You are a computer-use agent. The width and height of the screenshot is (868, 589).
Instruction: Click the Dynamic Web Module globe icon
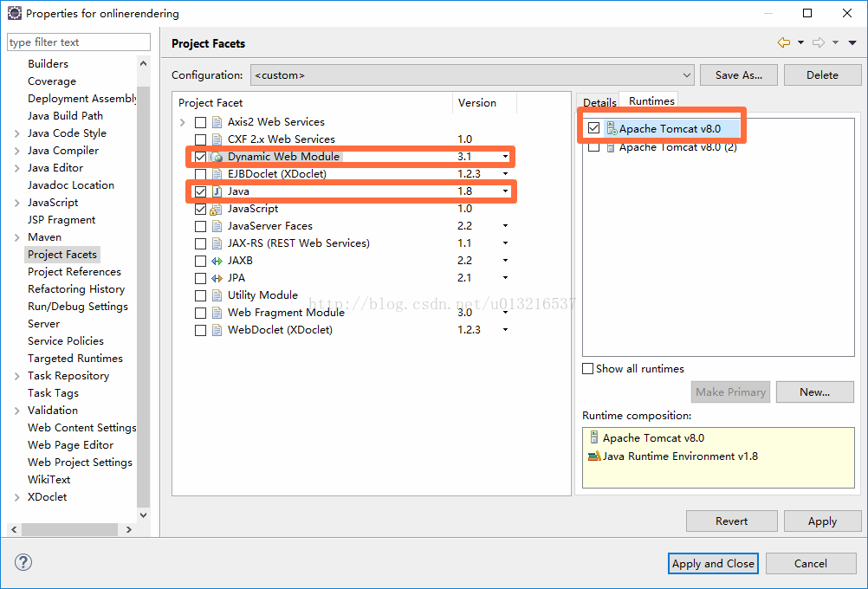point(217,158)
